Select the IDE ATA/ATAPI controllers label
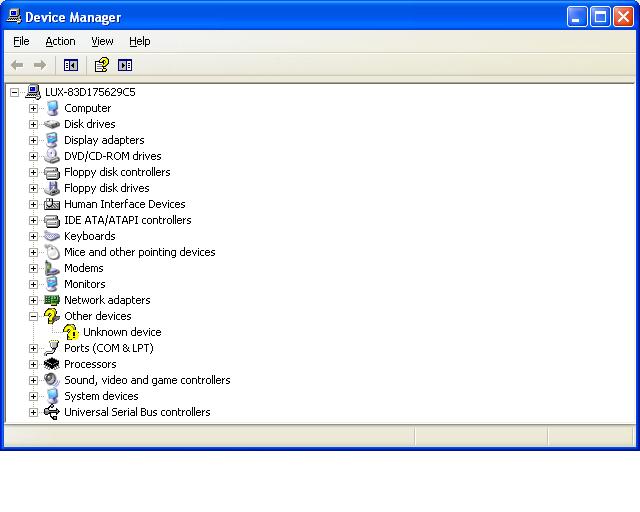This screenshot has width=640, height=512. click(x=128, y=220)
